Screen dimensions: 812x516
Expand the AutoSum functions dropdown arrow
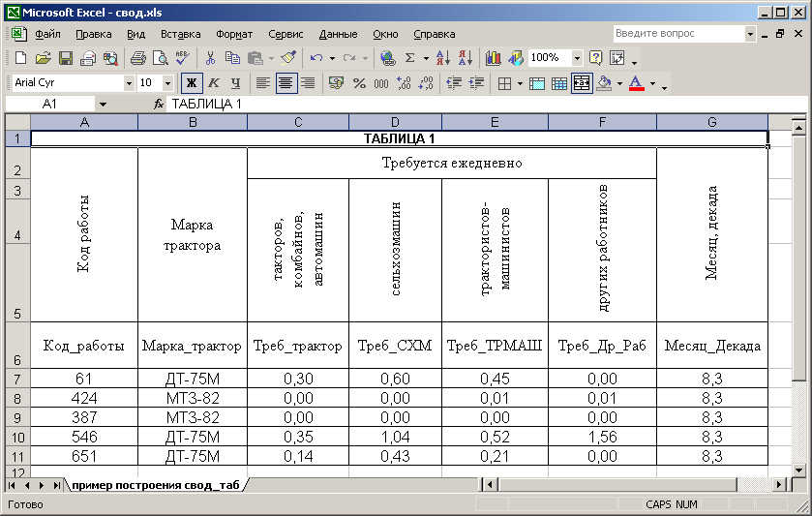pos(426,58)
